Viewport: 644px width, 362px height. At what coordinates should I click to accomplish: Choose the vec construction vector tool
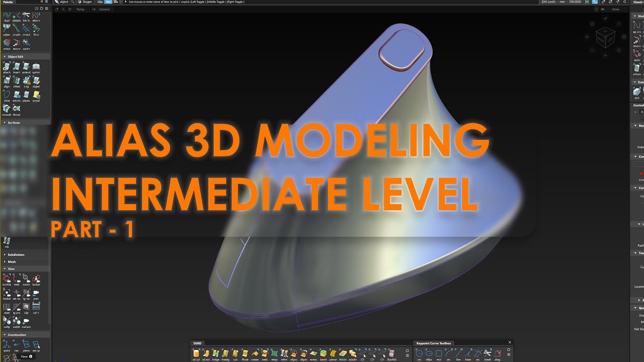click(17, 346)
